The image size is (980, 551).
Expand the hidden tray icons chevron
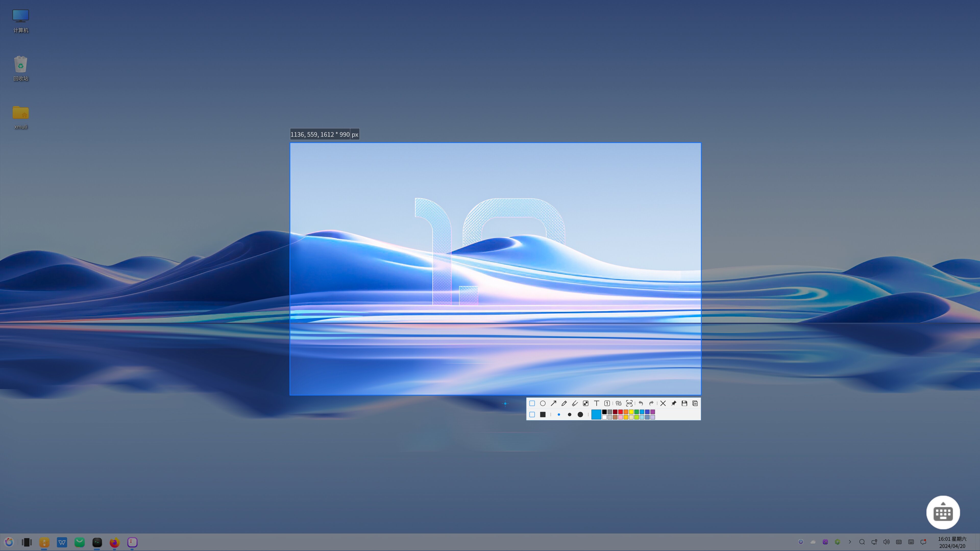coord(850,542)
